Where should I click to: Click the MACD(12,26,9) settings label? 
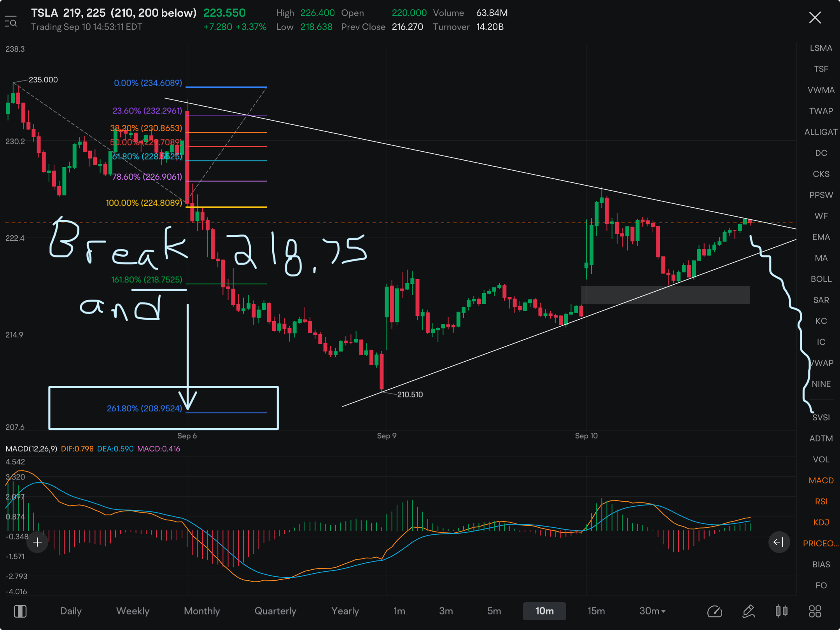click(x=31, y=449)
